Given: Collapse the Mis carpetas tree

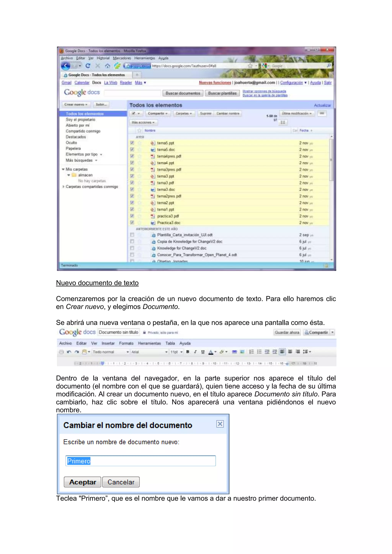Looking at the screenshot, I should [63, 169].
